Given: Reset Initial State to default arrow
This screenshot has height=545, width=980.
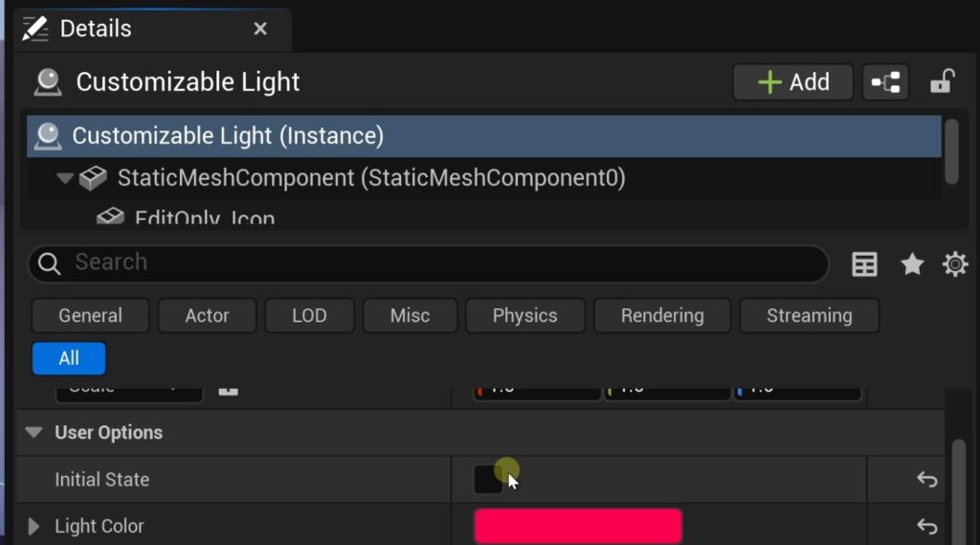Looking at the screenshot, I should click(926, 480).
